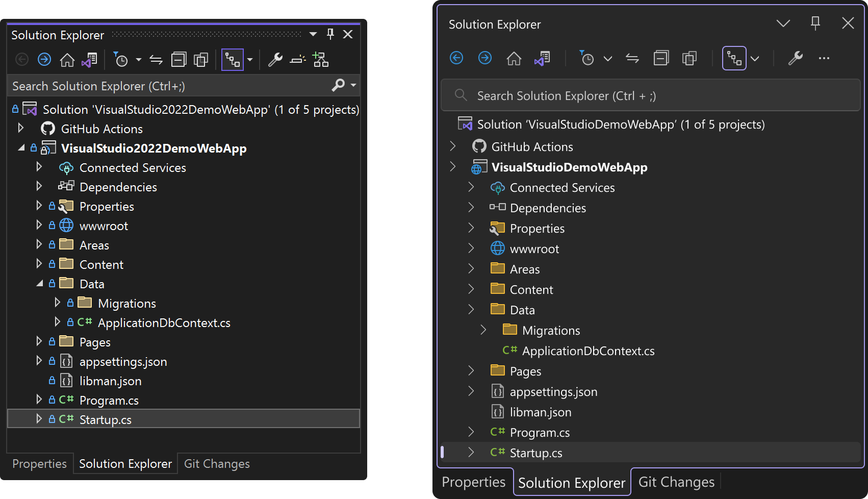The image size is (868, 499).
Task: Switch to the Git Changes tab
Action: 216,463
